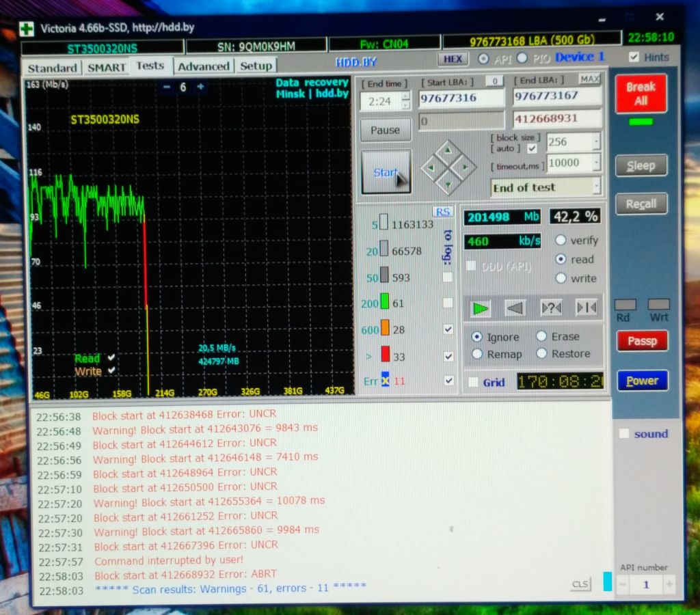Click the RS button above block counts
700x615 pixels.
coord(443,212)
